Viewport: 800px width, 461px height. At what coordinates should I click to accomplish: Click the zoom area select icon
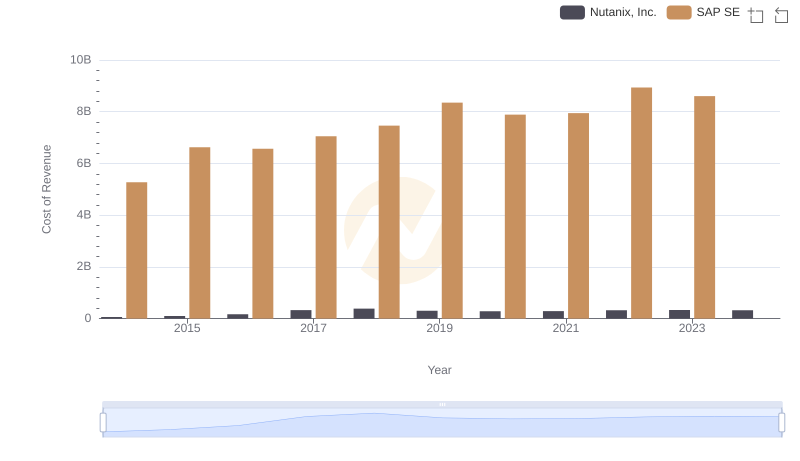[756, 15]
